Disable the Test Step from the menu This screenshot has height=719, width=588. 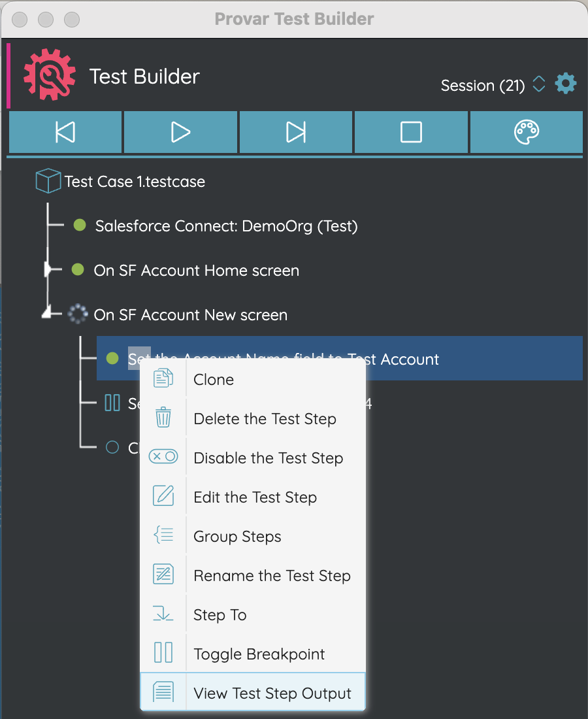pyautogui.click(x=268, y=458)
